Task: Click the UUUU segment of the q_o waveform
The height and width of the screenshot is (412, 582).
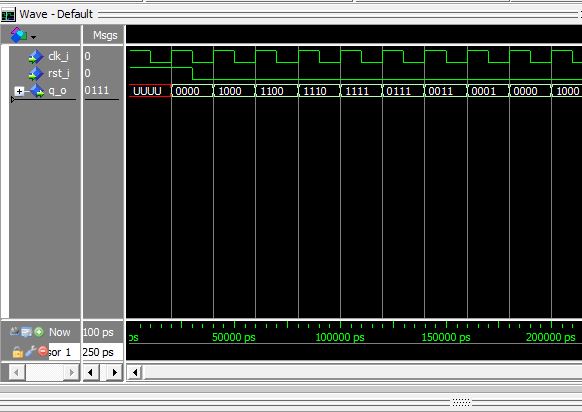Action: click(150, 91)
